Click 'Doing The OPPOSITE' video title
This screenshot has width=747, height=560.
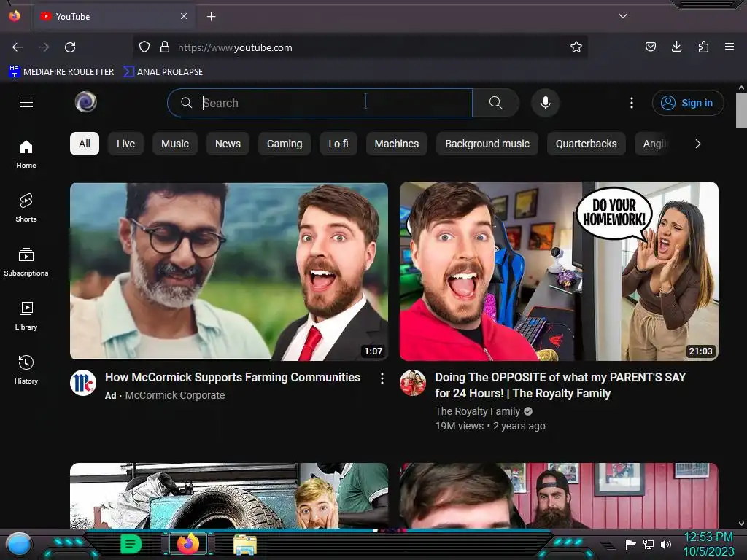coord(560,385)
